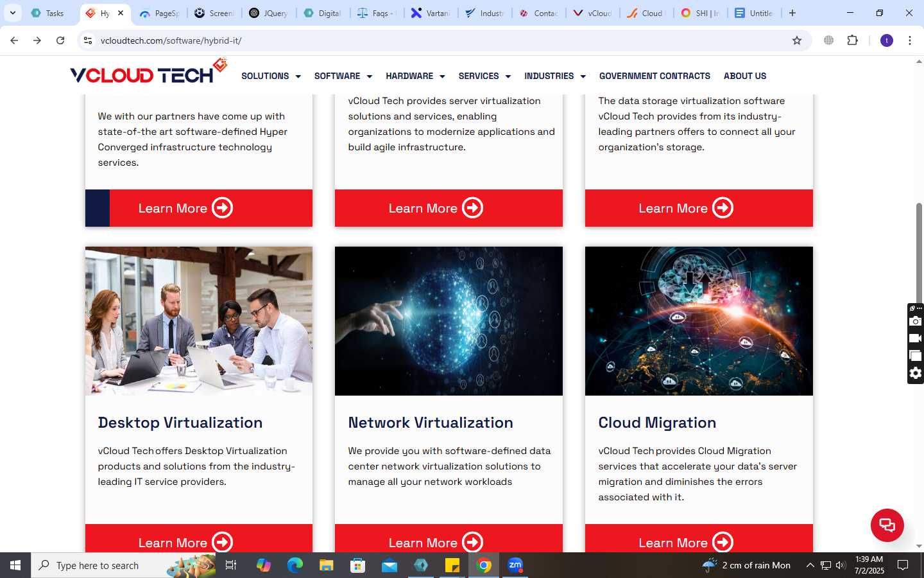Viewport: 924px width, 578px height.
Task: Expand the Industries dropdown menu
Action: point(555,76)
